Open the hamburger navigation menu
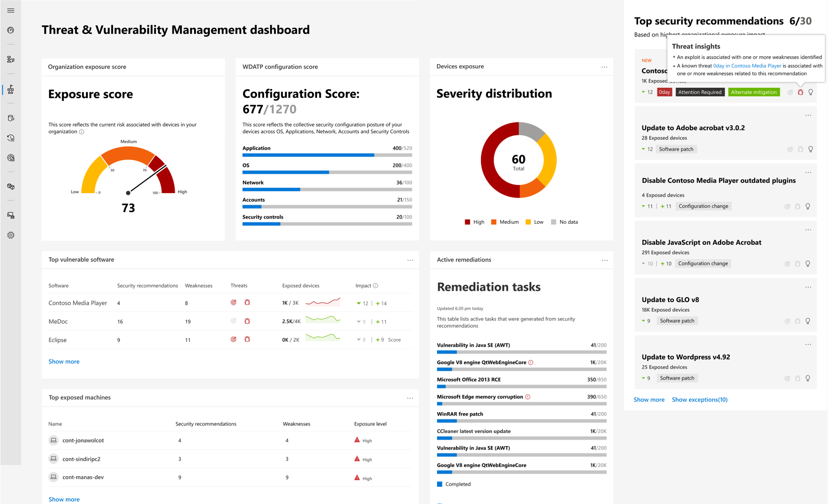The height and width of the screenshot is (504, 828). click(x=11, y=11)
